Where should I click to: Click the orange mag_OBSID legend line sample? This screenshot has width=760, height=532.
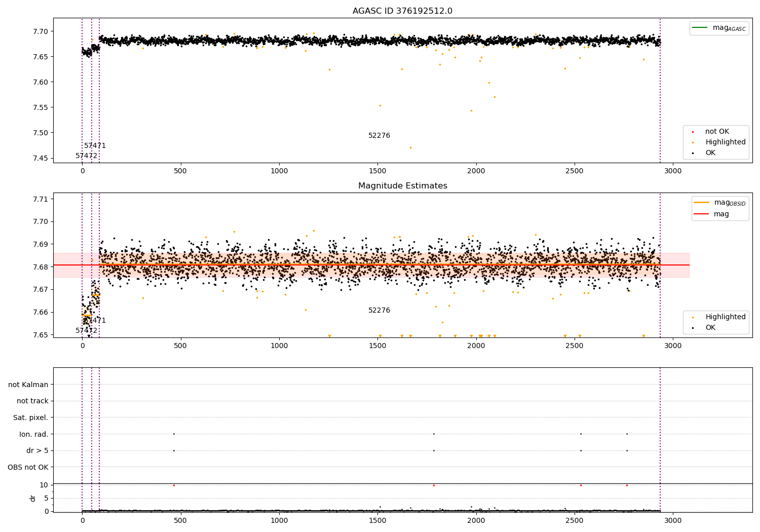pos(701,202)
